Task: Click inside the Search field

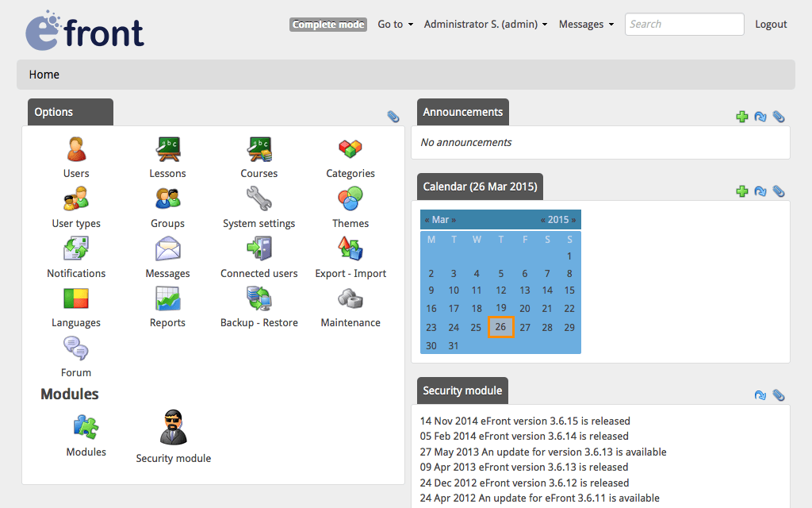Action: [683, 24]
